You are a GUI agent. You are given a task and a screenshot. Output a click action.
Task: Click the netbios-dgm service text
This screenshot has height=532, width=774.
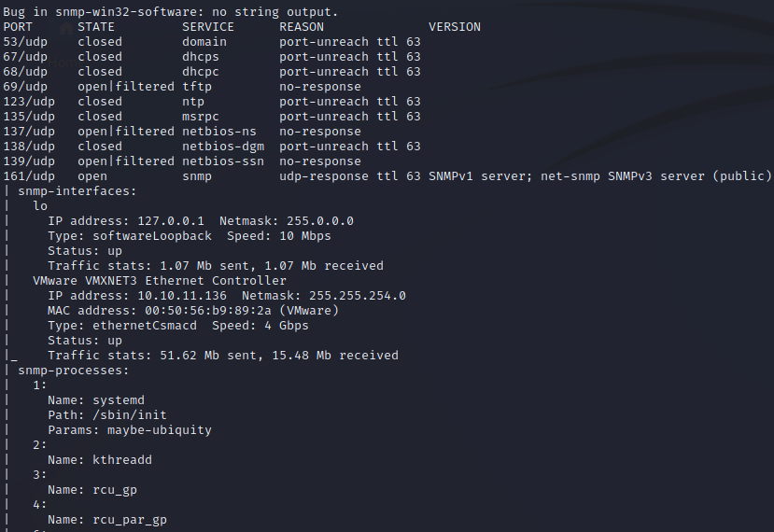click(x=222, y=147)
